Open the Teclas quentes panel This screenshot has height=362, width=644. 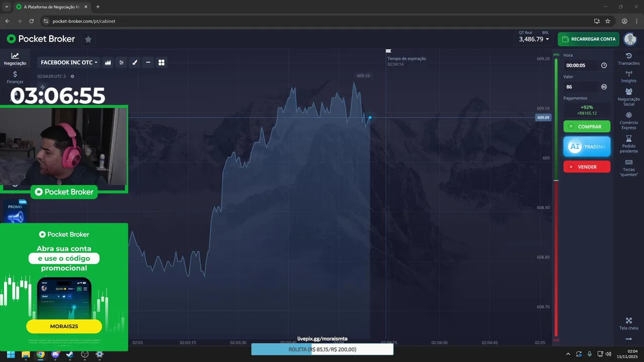click(x=629, y=168)
